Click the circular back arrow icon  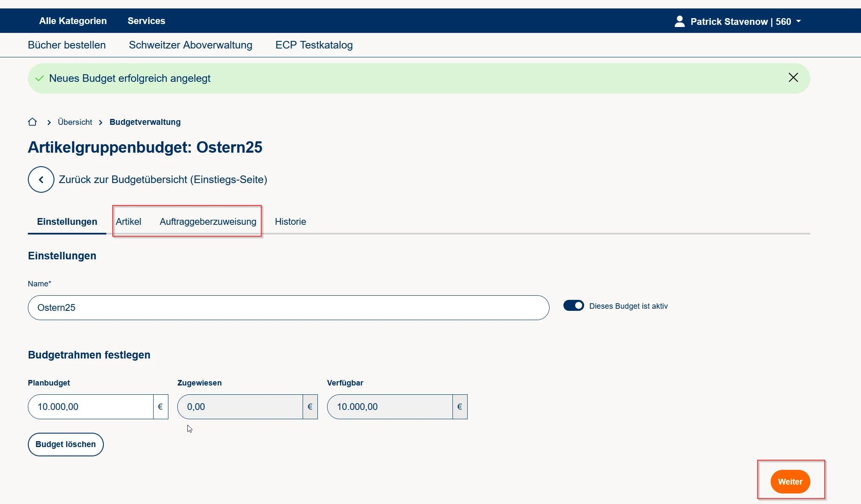[x=41, y=180]
